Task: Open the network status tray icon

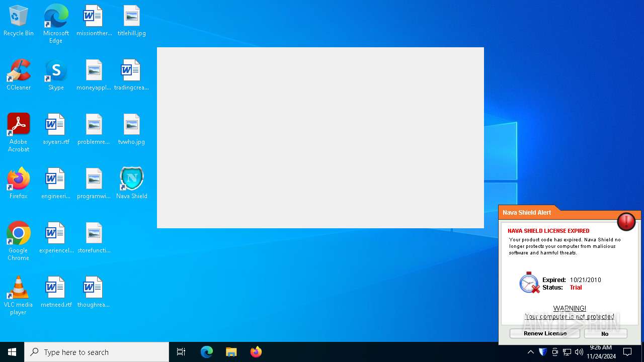Action: [x=567, y=352]
